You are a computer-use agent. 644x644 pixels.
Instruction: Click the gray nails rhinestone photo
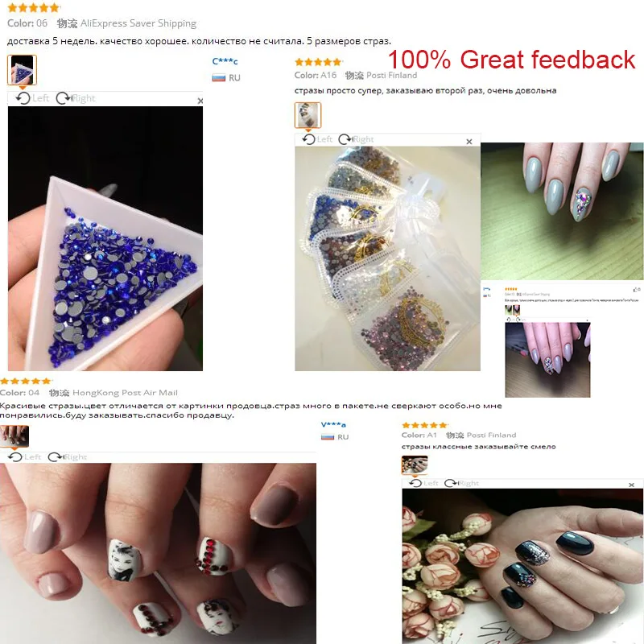coord(562,211)
